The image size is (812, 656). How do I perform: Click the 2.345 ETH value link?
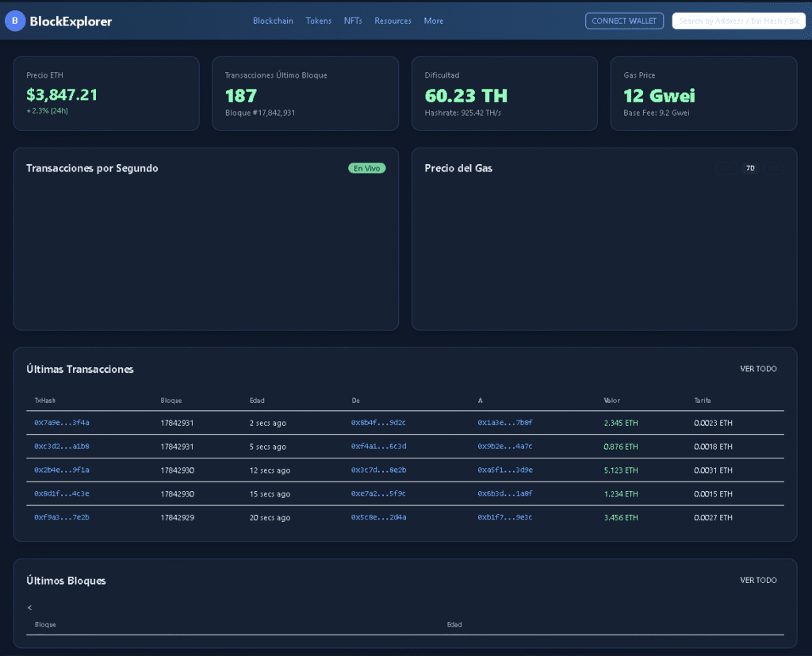(620, 423)
